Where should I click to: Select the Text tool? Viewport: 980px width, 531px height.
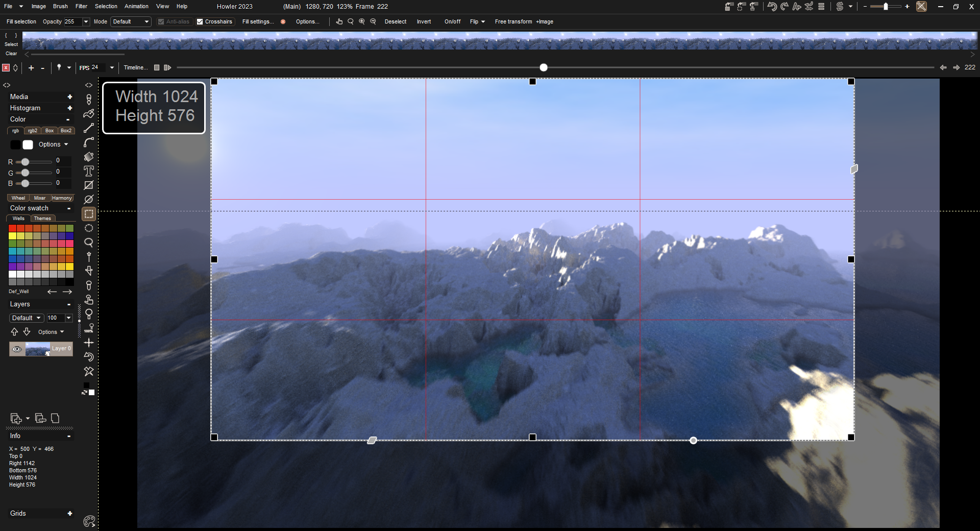coord(89,171)
